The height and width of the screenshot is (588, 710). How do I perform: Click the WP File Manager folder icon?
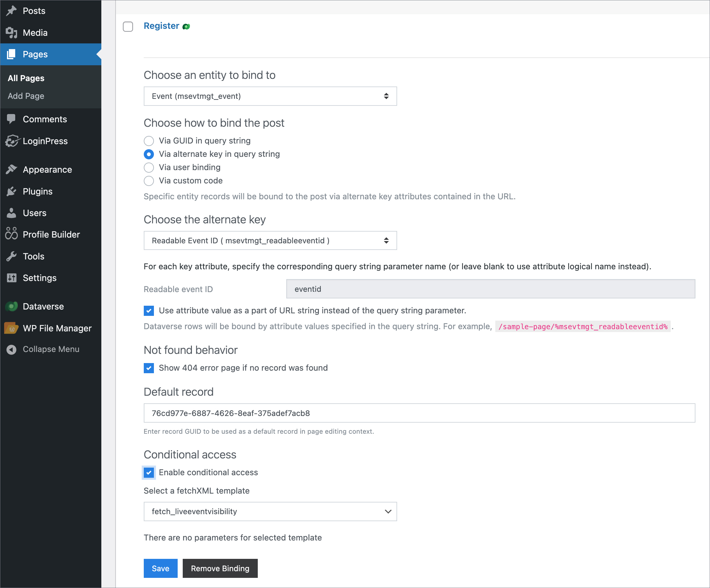pos(11,328)
